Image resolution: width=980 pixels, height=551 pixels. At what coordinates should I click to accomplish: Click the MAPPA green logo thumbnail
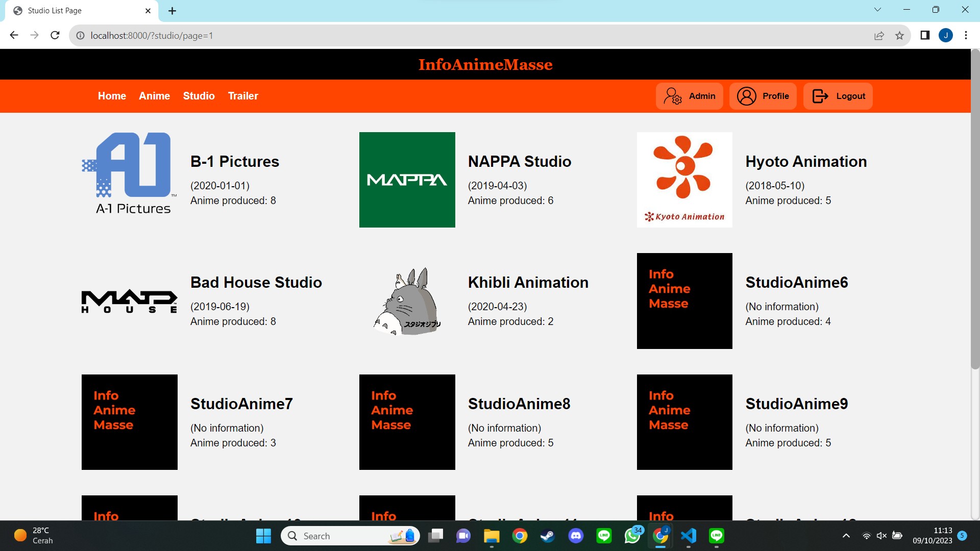point(407,180)
